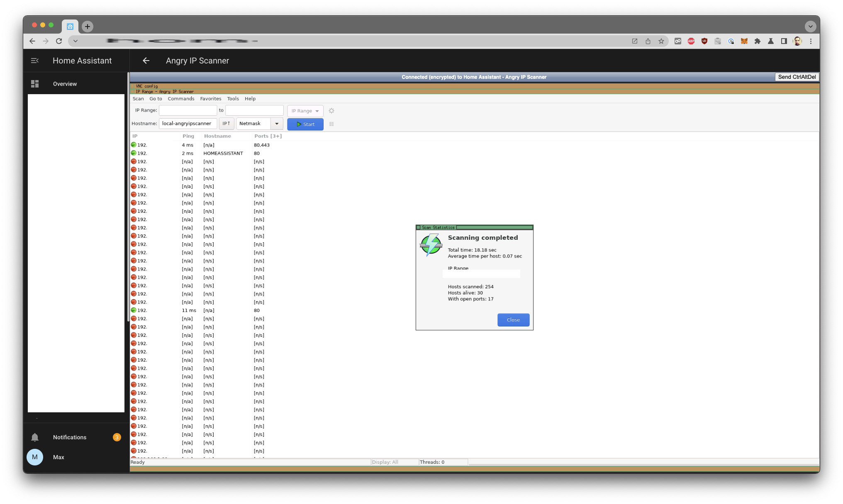Expand the Netmask selection dropdown
The height and width of the screenshot is (504, 843).
point(277,123)
